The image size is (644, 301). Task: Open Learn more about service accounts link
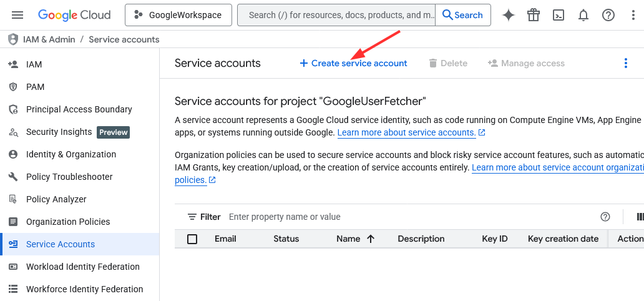(x=407, y=132)
